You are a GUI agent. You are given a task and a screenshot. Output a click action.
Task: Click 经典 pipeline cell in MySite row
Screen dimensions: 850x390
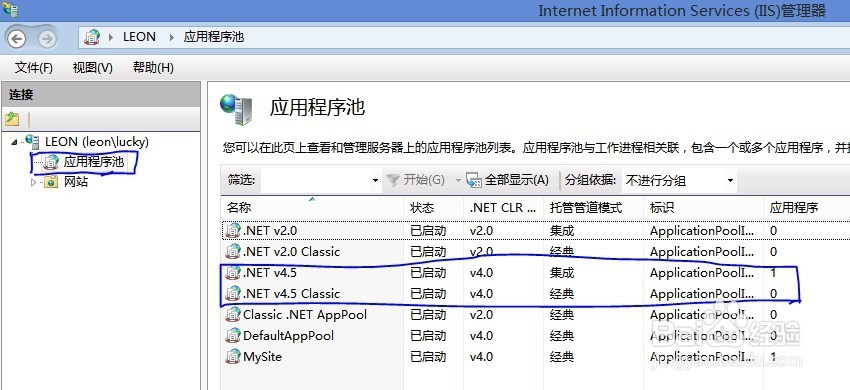pos(562,357)
